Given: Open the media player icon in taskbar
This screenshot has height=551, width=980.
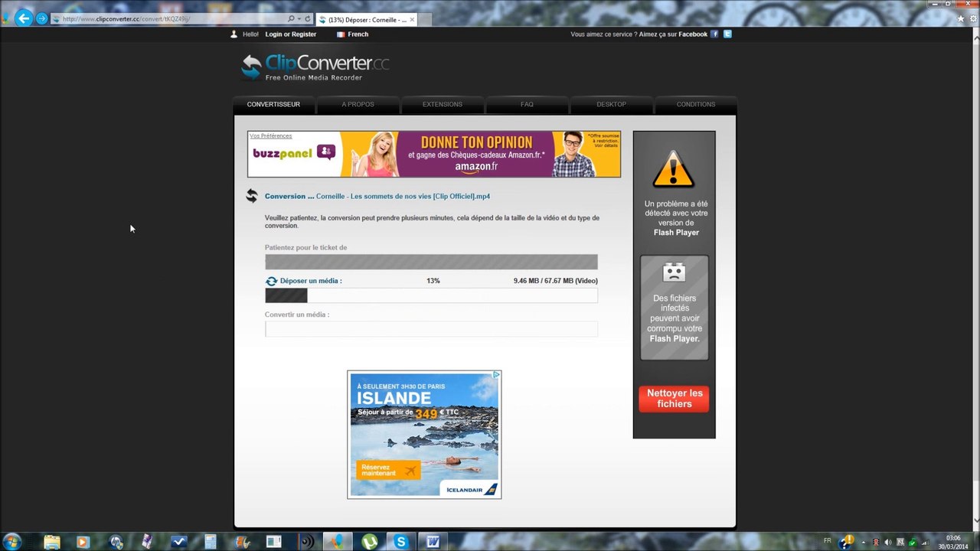Looking at the screenshot, I should point(83,542).
